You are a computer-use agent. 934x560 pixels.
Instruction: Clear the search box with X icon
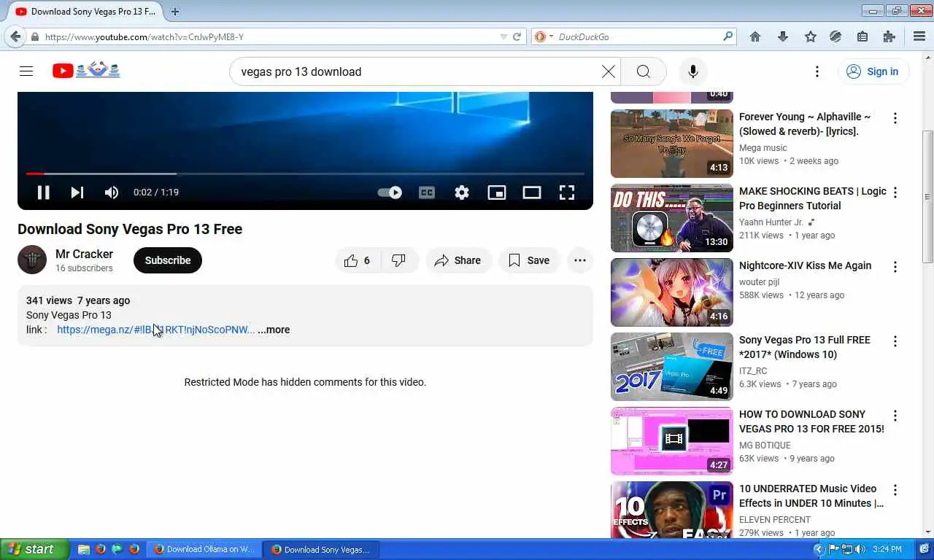point(609,71)
